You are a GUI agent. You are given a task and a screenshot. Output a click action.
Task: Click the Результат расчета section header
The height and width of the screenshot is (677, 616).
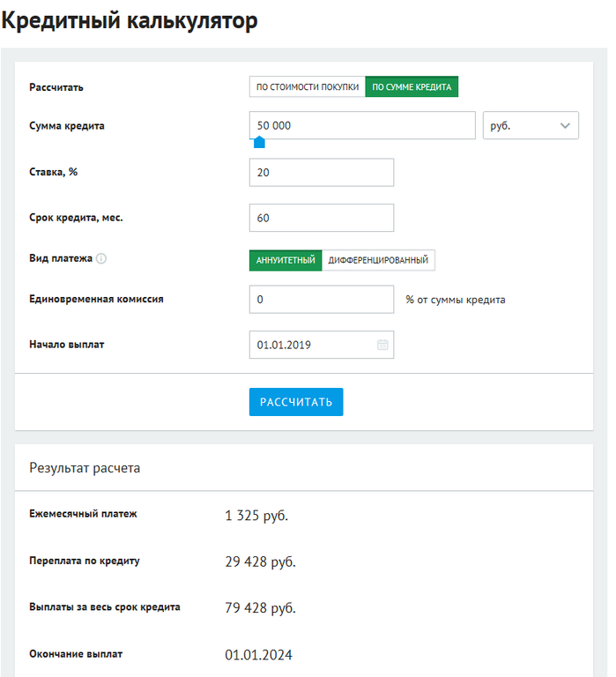(x=85, y=468)
